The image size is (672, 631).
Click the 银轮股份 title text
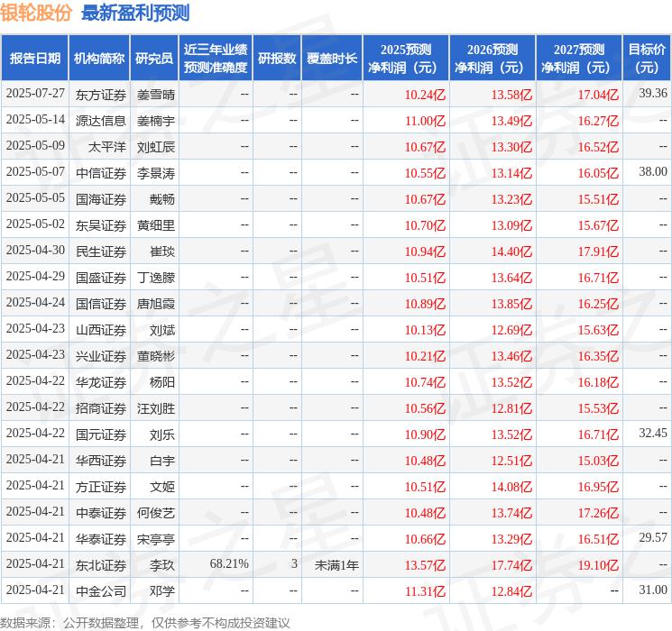coord(36,13)
